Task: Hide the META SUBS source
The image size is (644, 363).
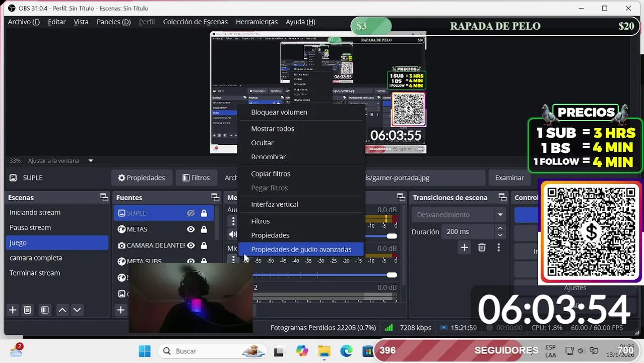Action: point(191,261)
